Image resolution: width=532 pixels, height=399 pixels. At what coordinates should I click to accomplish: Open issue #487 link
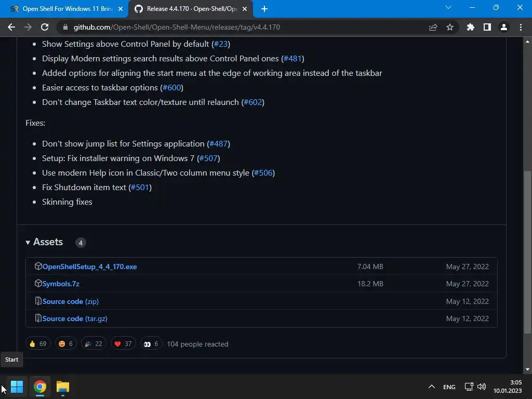click(x=219, y=144)
